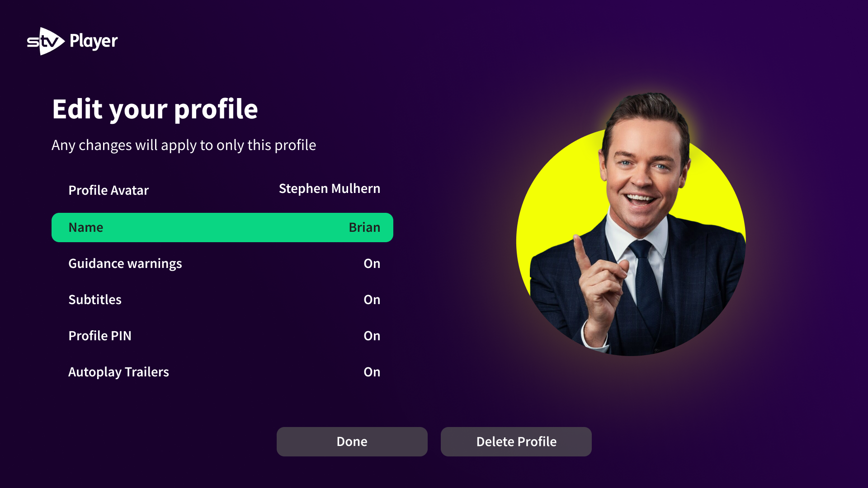
Task: Select the Stephen Mulhern avatar value
Action: [329, 188]
